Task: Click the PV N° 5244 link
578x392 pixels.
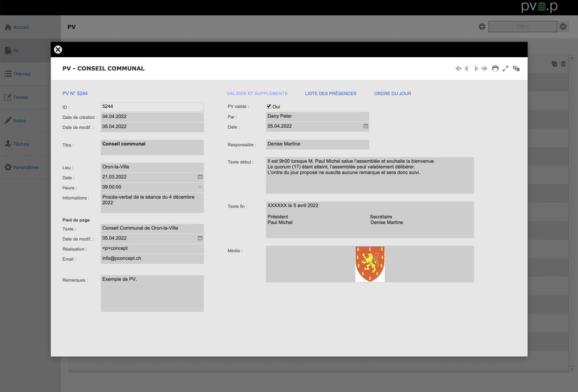Action: pos(75,94)
